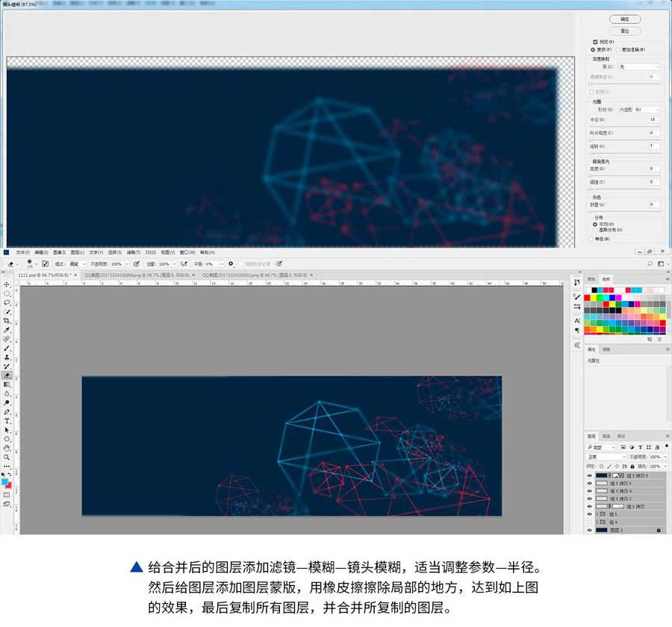Select the Lasso tool
Screen dimensions: 672x627
click(x=7, y=302)
